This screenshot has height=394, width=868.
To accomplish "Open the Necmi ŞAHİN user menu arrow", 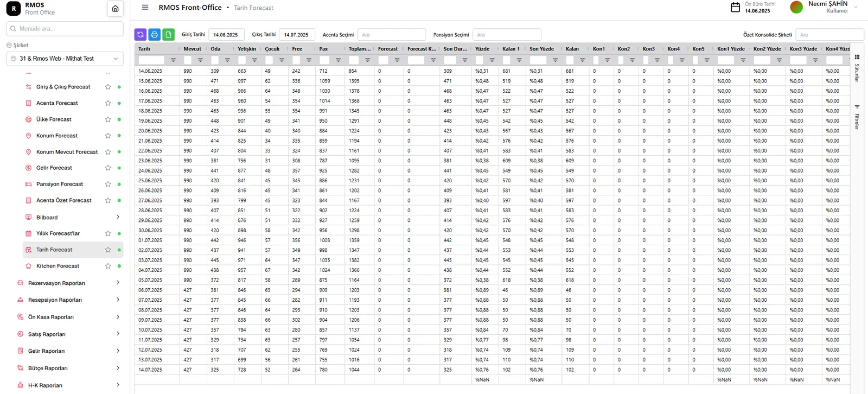I will pos(856,7).
